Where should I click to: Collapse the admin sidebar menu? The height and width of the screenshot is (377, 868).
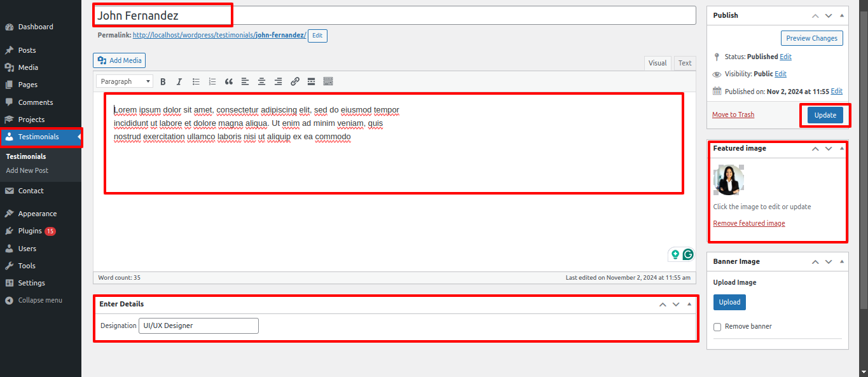click(x=41, y=300)
